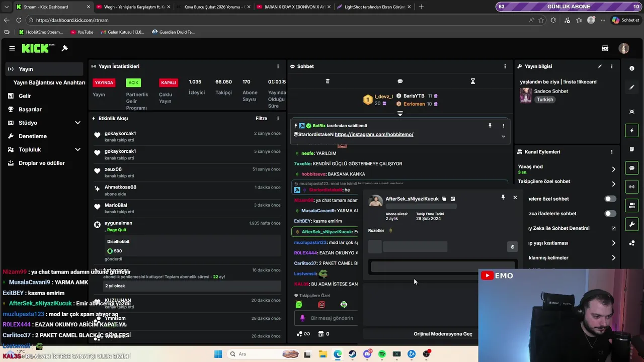644x362 pixels.
Task: Open Sohbet panel three-dot menu
Action: coord(505,66)
